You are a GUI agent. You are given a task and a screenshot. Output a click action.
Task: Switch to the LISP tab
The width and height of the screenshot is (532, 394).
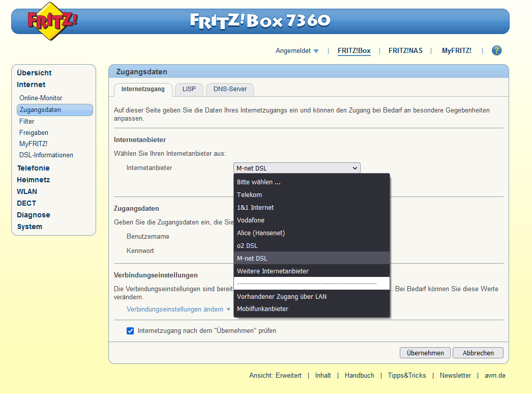[x=189, y=89]
